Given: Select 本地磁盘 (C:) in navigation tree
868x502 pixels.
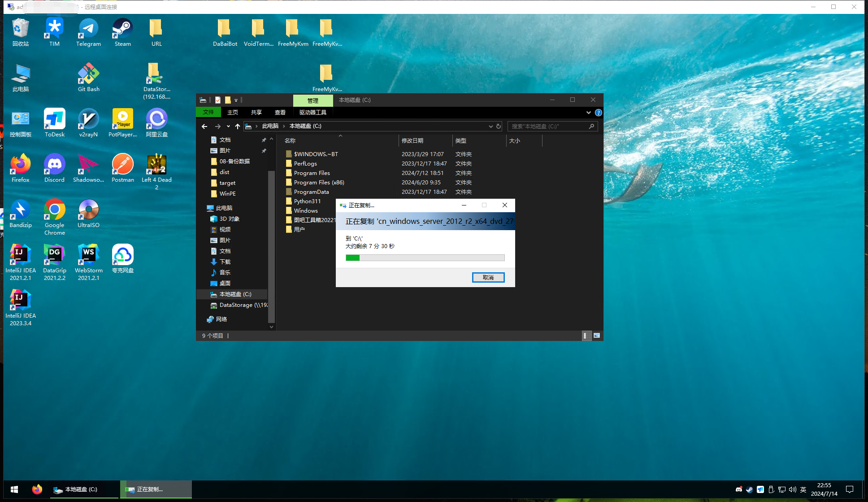Looking at the screenshot, I should tap(232, 294).
